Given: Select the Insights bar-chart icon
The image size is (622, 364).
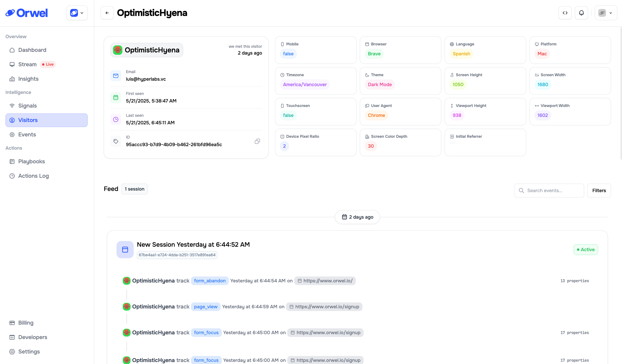Looking at the screenshot, I should click(12, 79).
